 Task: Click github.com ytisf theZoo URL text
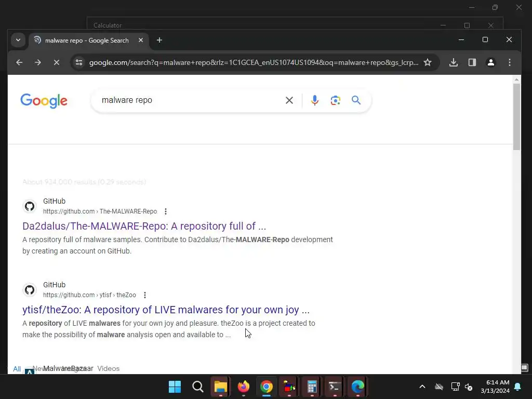pos(89,295)
